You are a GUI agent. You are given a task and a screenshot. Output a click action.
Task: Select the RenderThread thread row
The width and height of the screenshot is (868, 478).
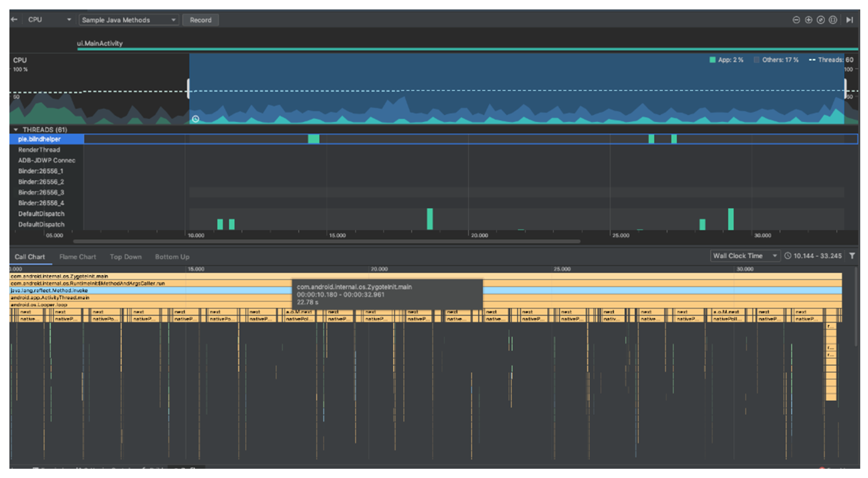click(x=39, y=150)
